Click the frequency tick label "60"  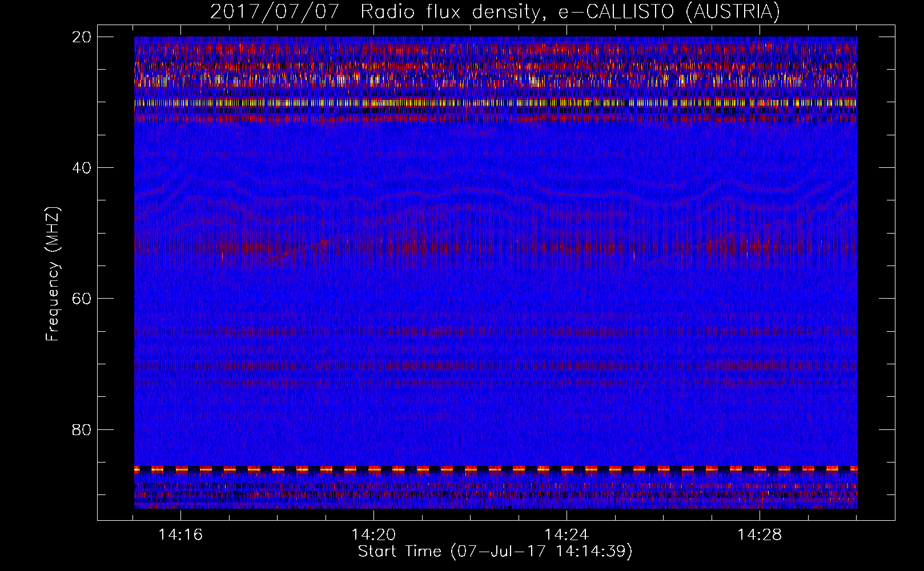[81, 299]
